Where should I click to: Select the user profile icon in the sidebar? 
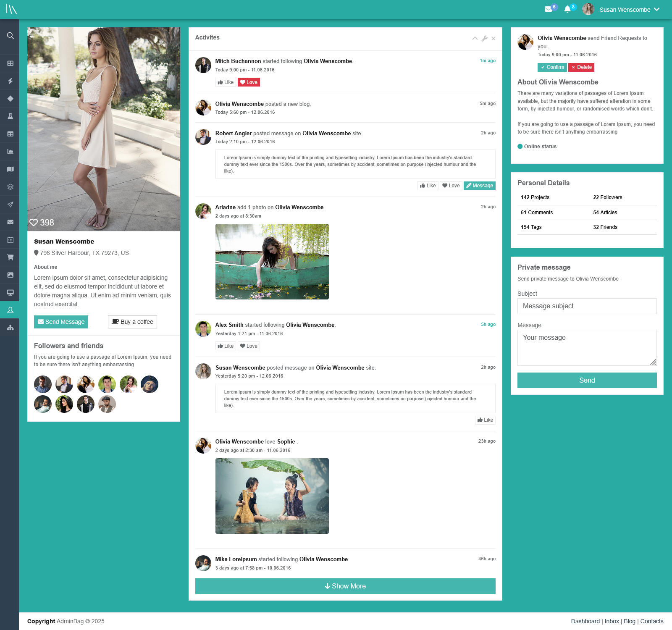coord(10,310)
